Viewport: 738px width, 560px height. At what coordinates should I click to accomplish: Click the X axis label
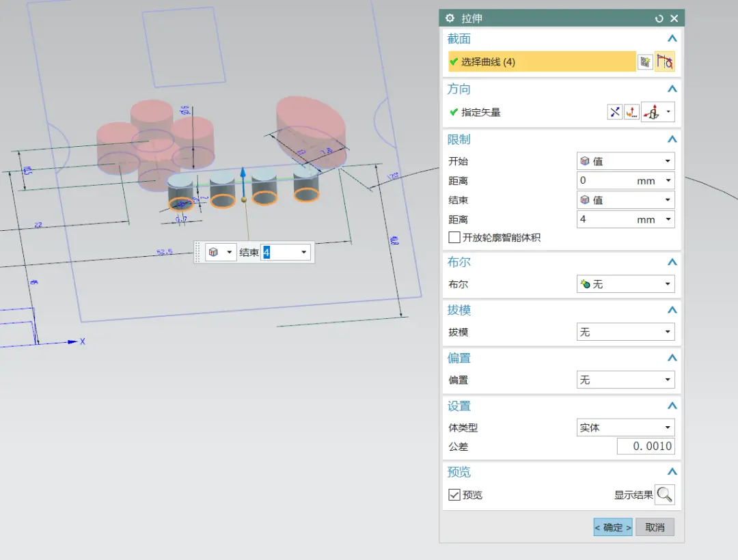coord(83,342)
